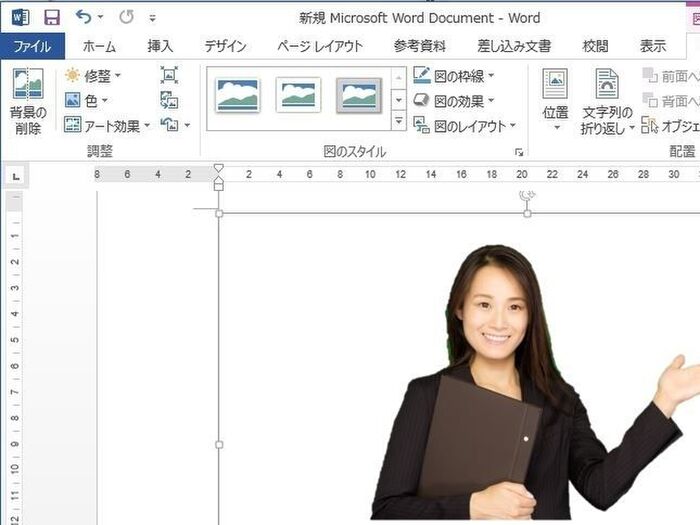Open Picture Effects (図の効果) menu
The width and height of the screenshot is (700, 525).
pos(454,100)
